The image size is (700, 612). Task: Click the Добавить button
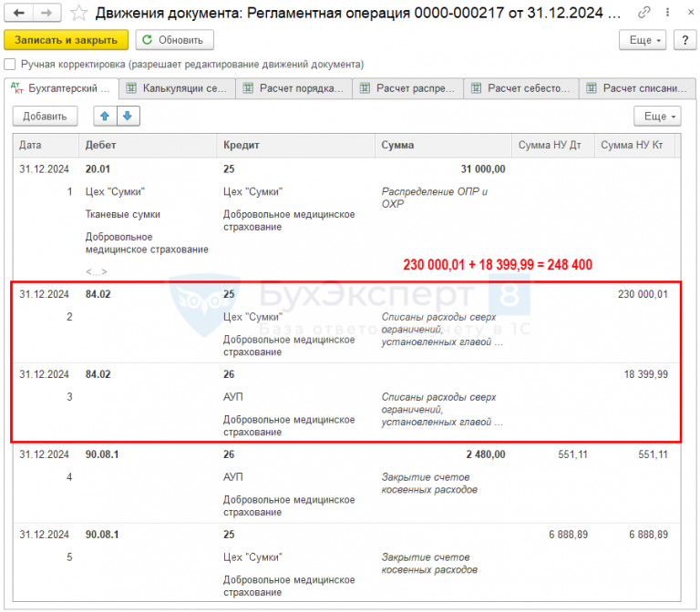45,117
